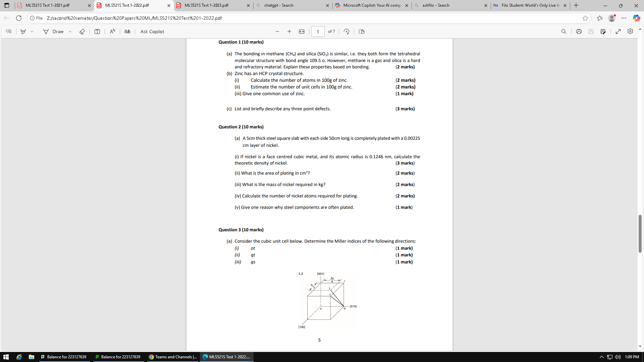Open the table of contents sidebar
Screen dimensions: 644x362
coord(9,32)
